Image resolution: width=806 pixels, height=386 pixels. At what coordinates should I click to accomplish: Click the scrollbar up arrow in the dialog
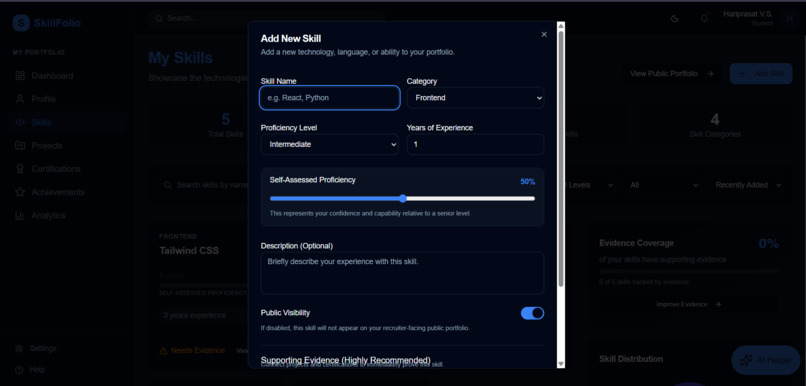(x=561, y=26)
